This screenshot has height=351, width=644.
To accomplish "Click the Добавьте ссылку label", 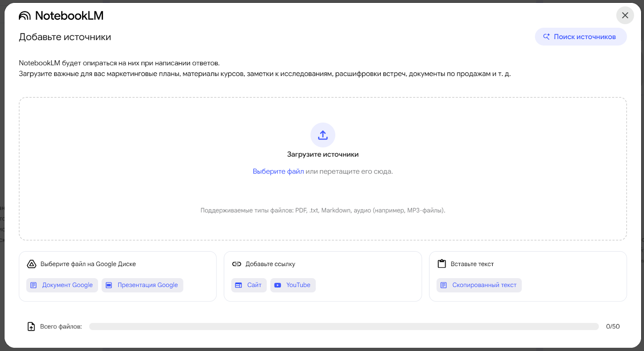I will (x=270, y=264).
